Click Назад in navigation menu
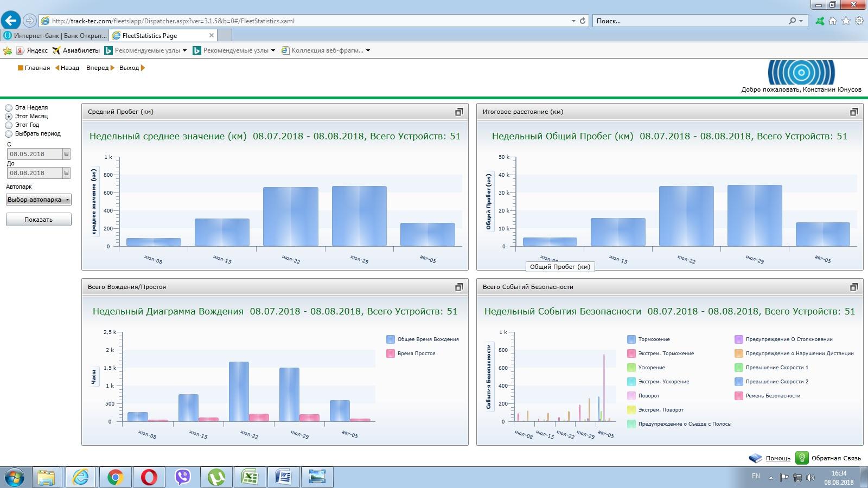Screen dimensions: 868x488 [67, 68]
